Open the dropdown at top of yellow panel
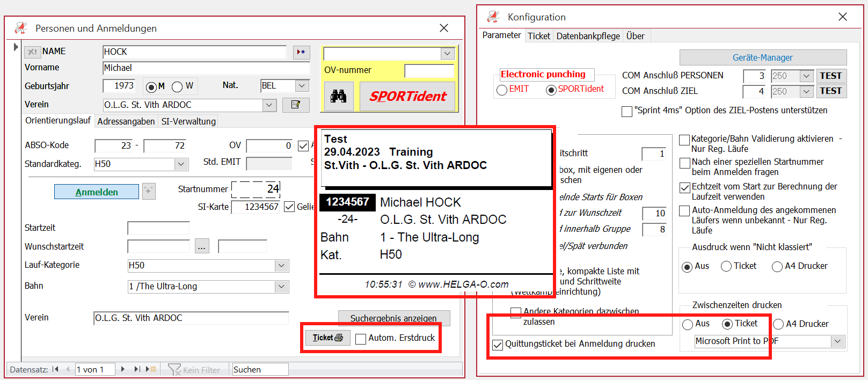 click(x=447, y=54)
